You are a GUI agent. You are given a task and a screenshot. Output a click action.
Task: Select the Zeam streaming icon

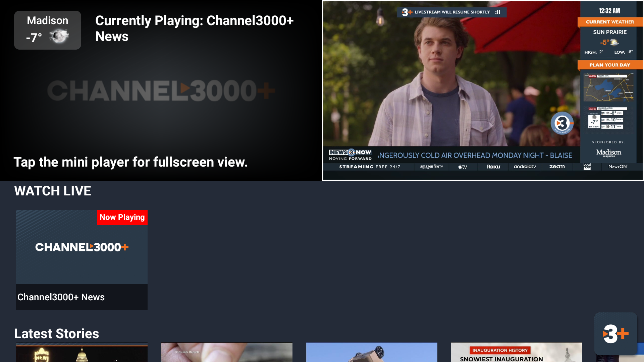[x=557, y=167]
